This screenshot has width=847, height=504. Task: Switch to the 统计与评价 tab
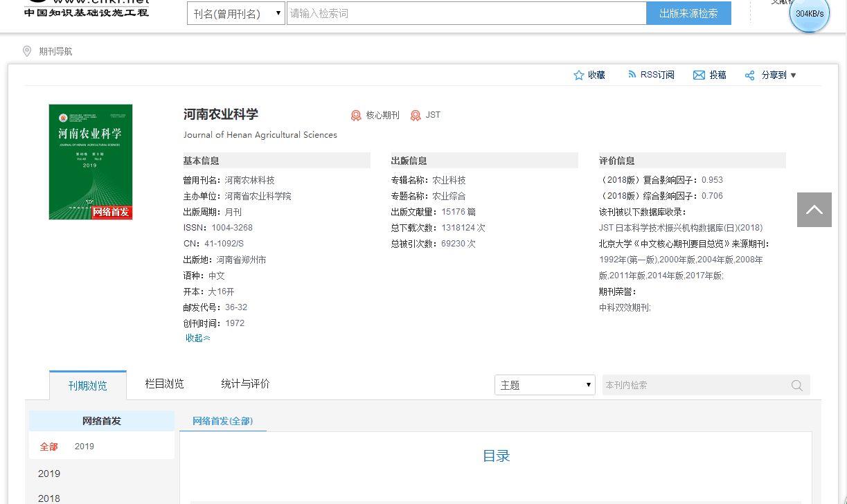[x=245, y=384]
